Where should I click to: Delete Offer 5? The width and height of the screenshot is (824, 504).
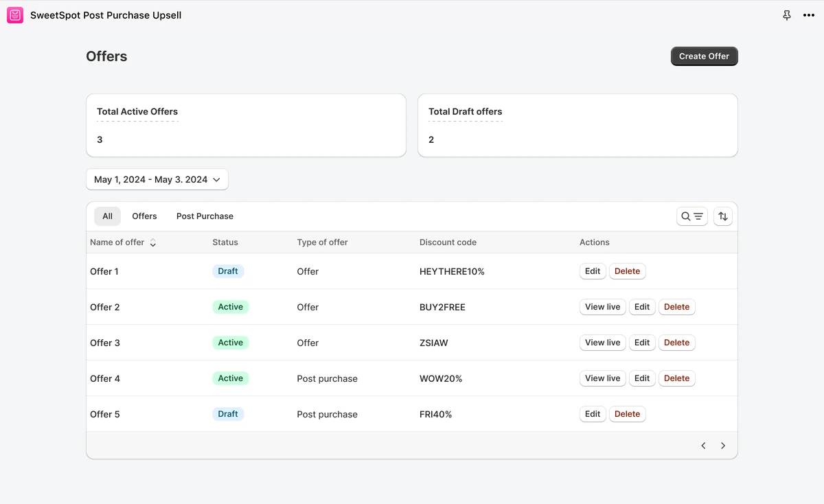click(627, 414)
